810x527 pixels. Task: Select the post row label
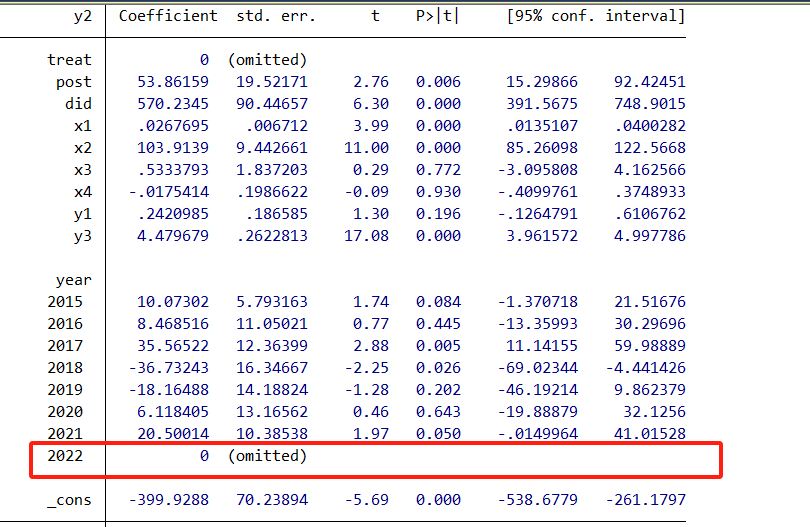tap(74, 82)
